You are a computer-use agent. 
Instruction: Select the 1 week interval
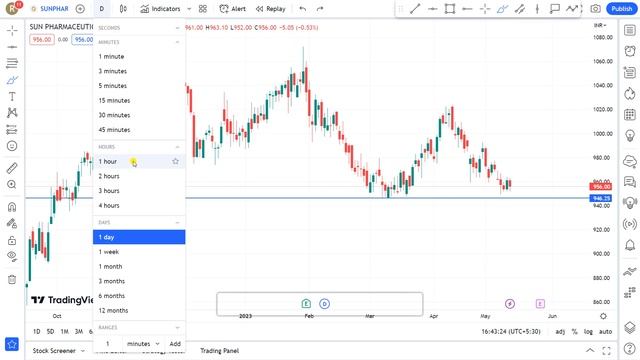(x=139, y=252)
